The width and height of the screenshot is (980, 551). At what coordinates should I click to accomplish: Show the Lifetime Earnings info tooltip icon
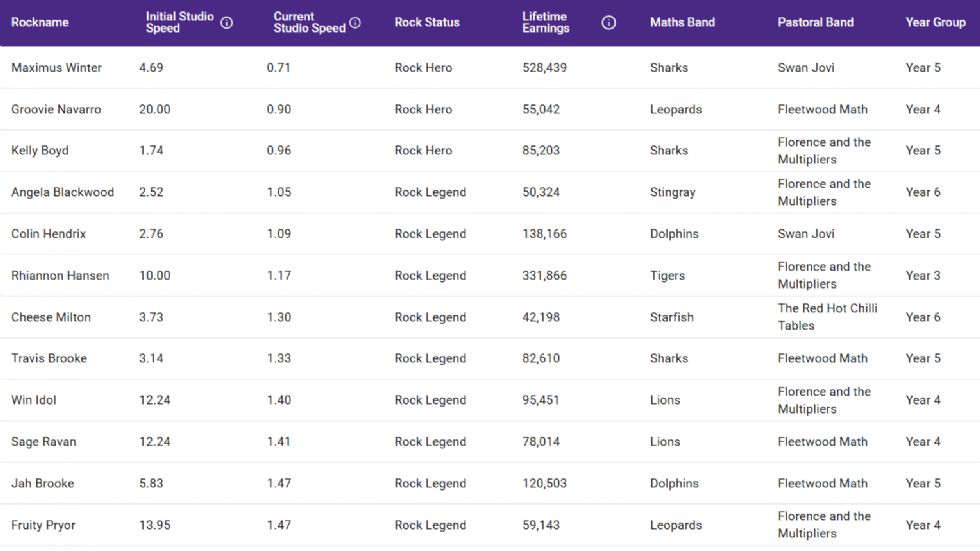[608, 23]
